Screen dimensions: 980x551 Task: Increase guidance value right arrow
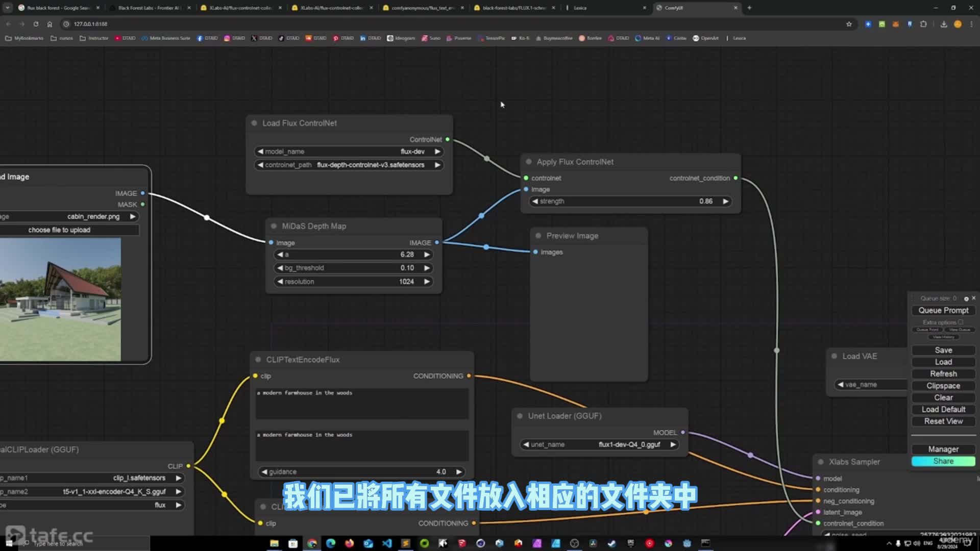[458, 472]
